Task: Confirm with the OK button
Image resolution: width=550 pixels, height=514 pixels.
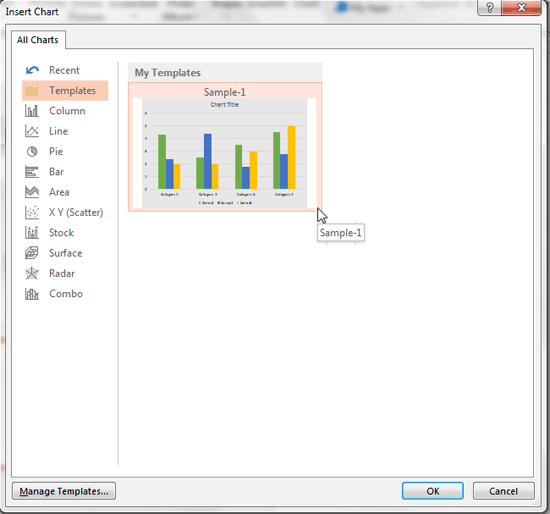Action: [x=432, y=491]
